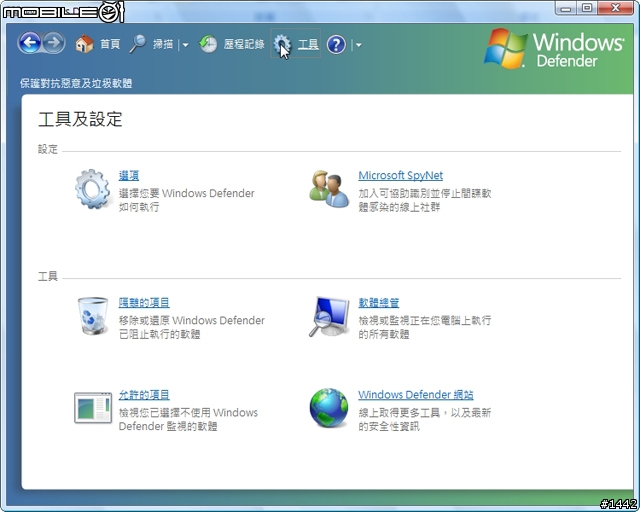Go back with the blue Back arrow
Viewport: 640px width, 512px height.
[29, 43]
